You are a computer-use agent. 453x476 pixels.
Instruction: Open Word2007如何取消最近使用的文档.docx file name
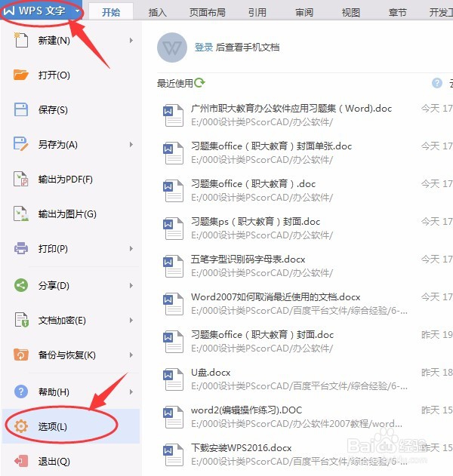tap(276, 296)
